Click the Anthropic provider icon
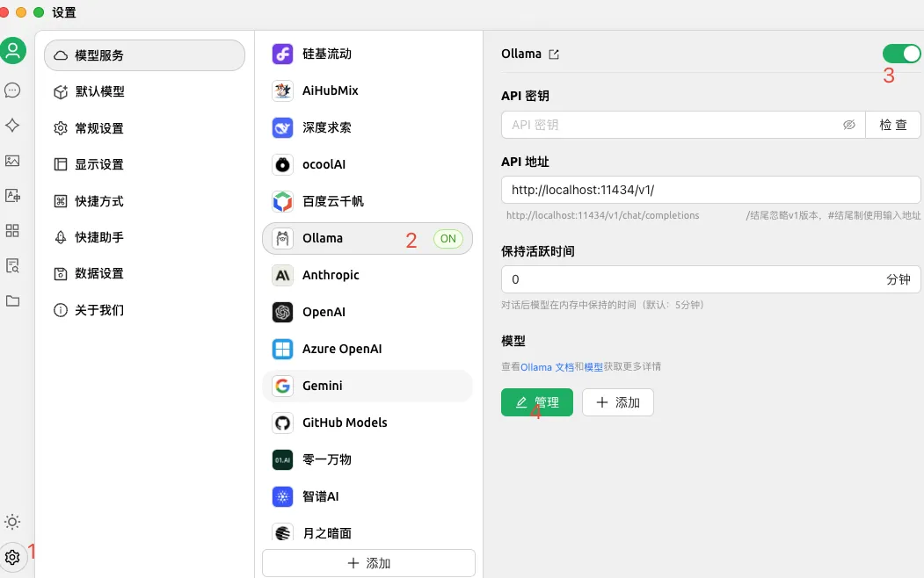 point(283,276)
